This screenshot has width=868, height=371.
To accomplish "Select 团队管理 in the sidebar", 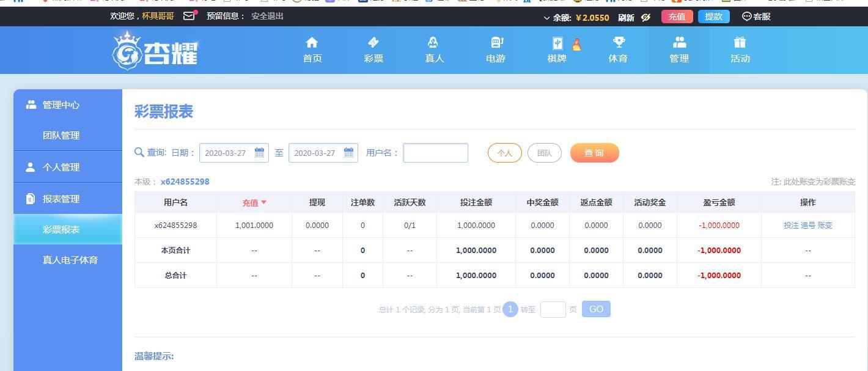I will coord(61,135).
